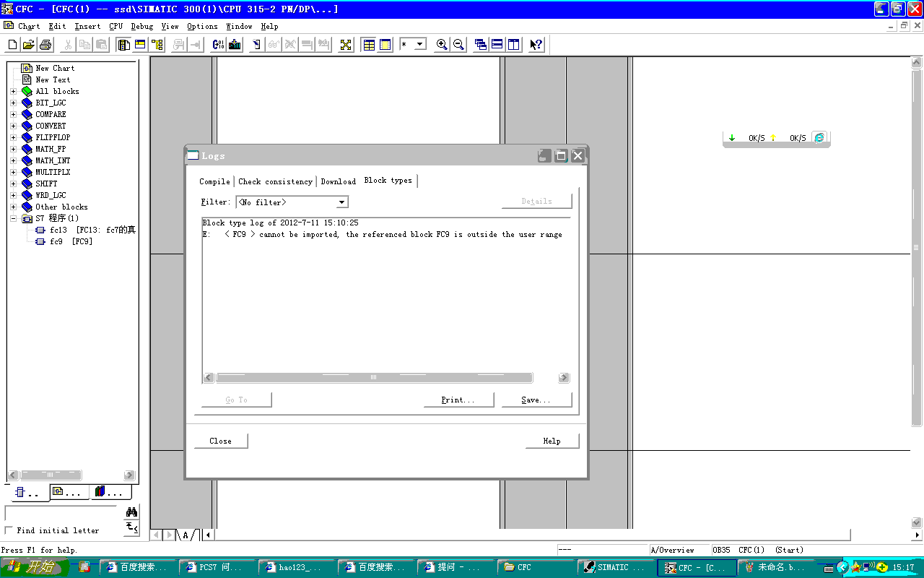
Task: Click the catalog horizontal scrollbar thumb
Action: [x=50, y=475]
